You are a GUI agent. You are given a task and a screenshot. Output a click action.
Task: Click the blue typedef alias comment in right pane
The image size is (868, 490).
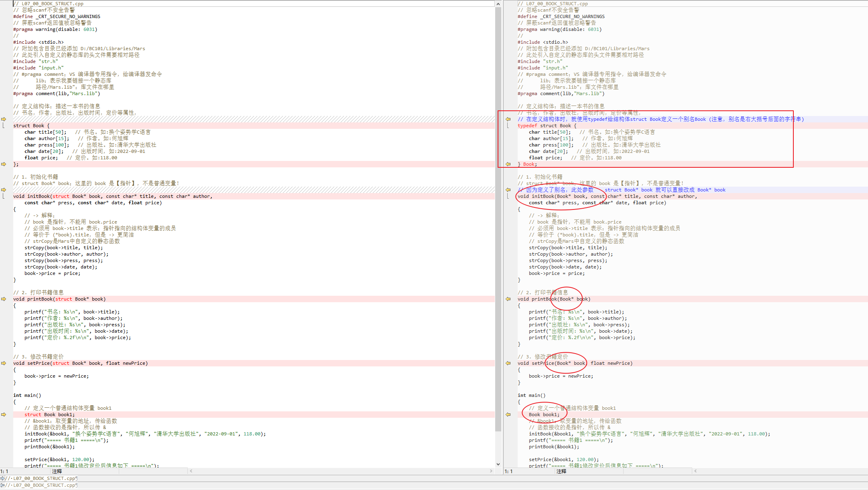[x=661, y=119]
